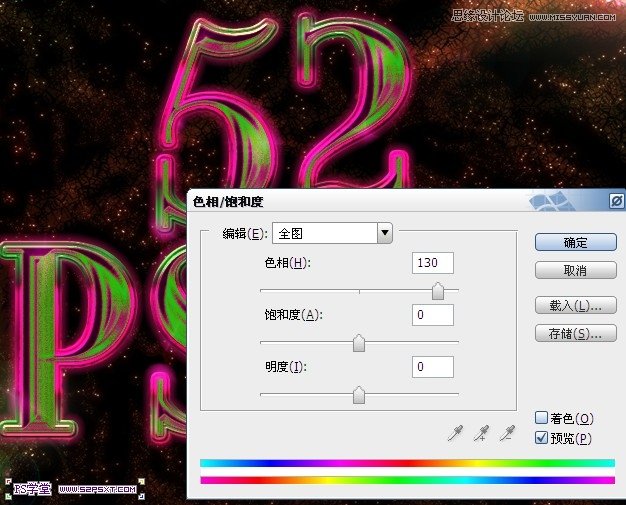Click the 色相/饱和度 dialog title
Viewport: 626px width, 505px height.
point(228,202)
